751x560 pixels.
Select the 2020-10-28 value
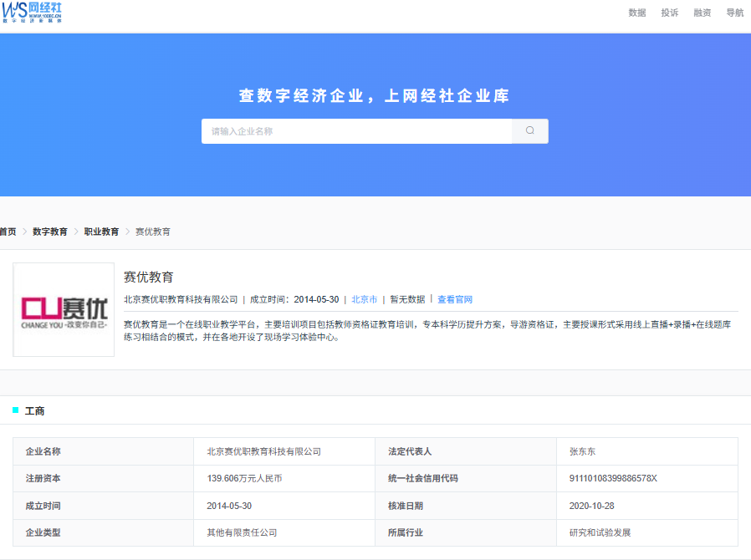tap(591, 506)
